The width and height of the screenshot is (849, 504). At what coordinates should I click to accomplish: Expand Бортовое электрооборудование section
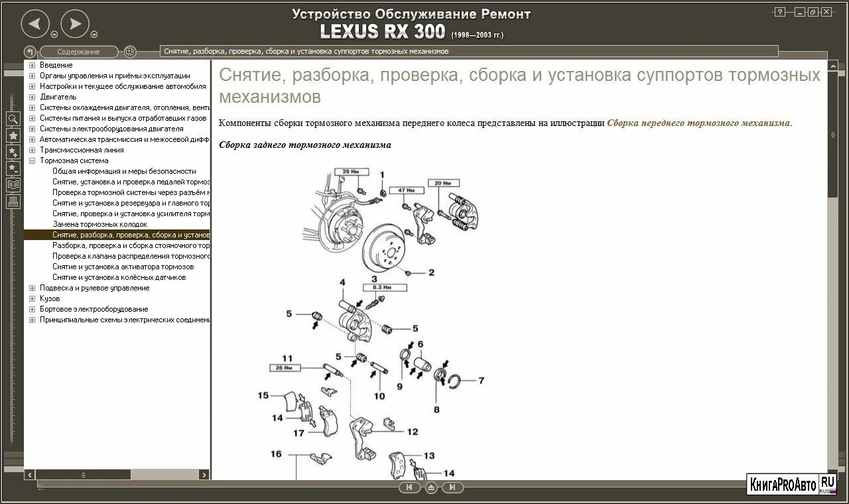pos(32,309)
